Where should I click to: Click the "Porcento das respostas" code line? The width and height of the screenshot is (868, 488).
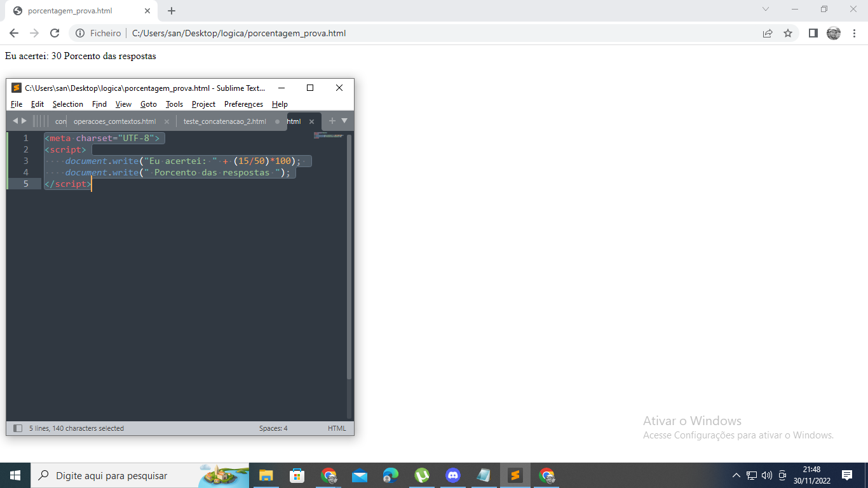[x=170, y=172]
